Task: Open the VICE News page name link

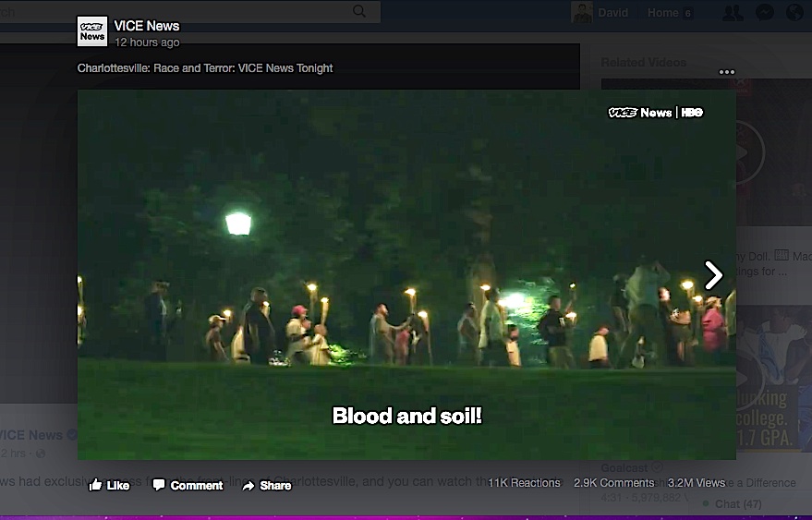Action: pos(147,26)
